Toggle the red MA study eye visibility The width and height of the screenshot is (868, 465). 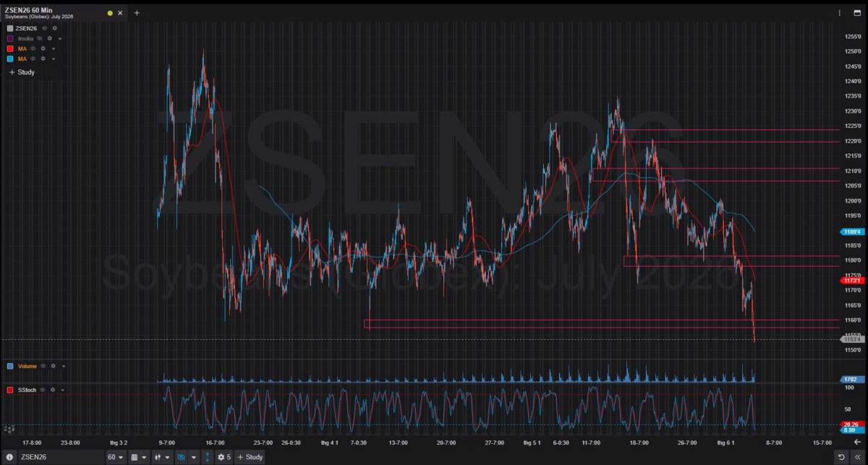point(33,48)
